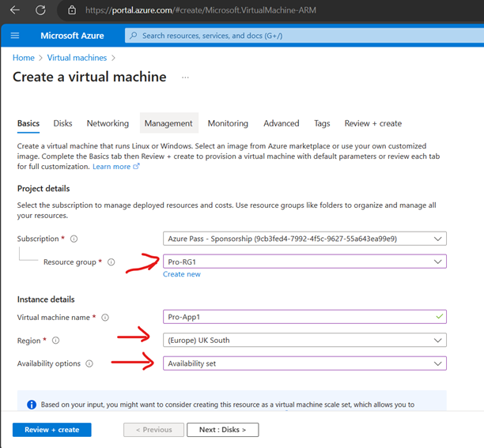Click the Project details heading
The height and width of the screenshot is (448, 484).
43,188
